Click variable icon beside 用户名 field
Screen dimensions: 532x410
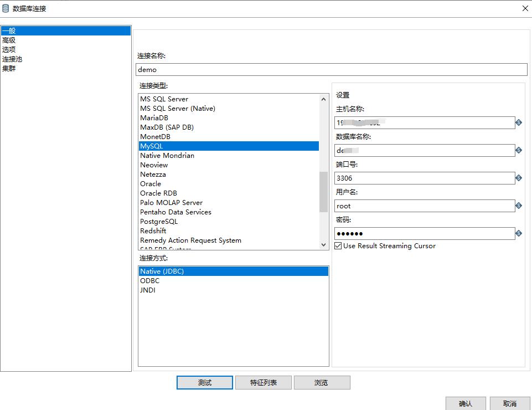pos(519,206)
